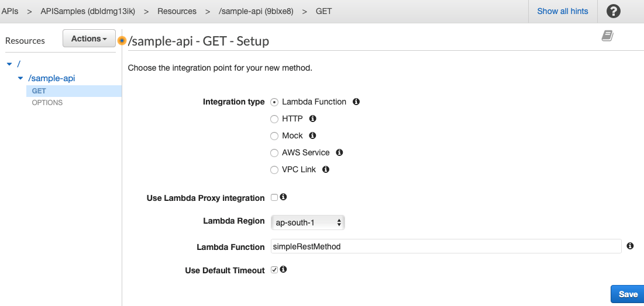Select OPTIONS method in resource tree
This screenshot has height=306, width=644.
point(47,103)
